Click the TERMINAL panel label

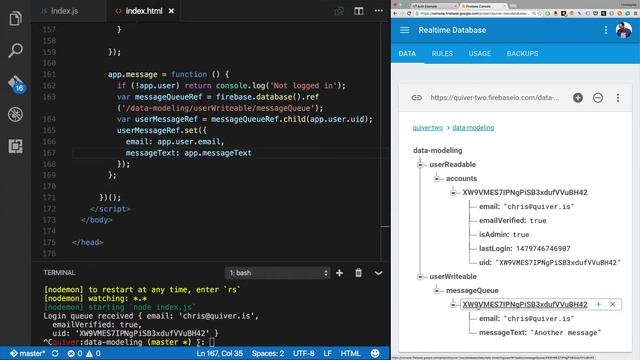(x=59, y=273)
